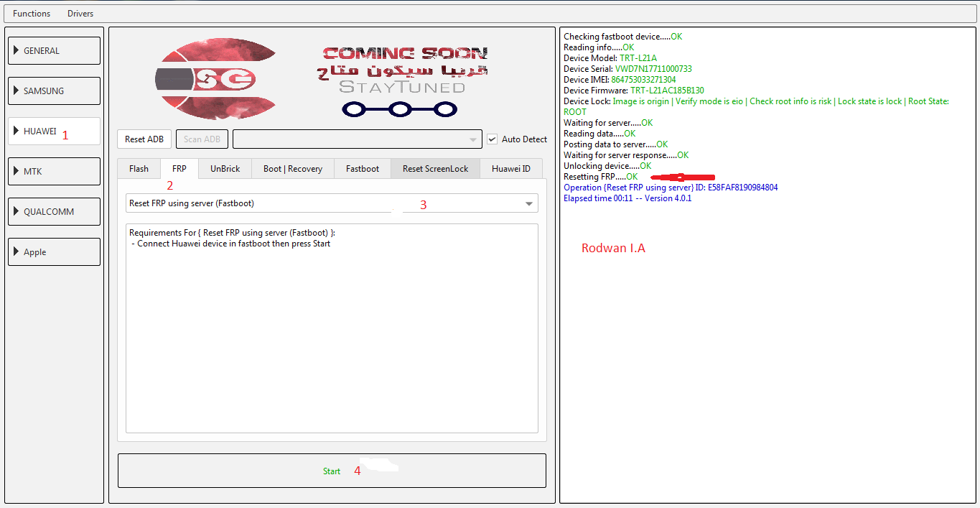Click inside the requirements text area
This screenshot has height=508, width=980.
(332, 328)
